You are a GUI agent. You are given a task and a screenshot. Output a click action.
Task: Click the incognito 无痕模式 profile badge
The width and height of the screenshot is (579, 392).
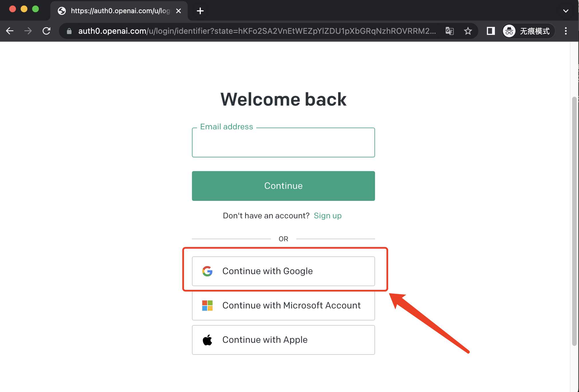(x=528, y=31)
